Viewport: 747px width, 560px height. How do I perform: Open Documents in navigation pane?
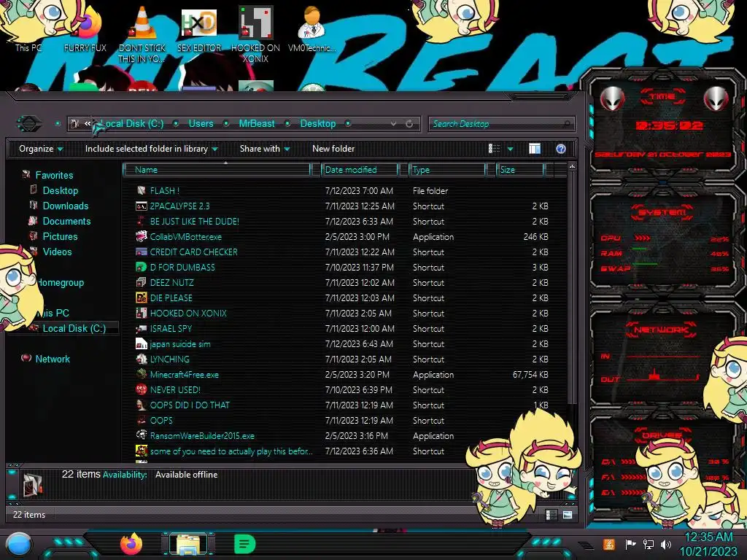(x=66, y=221)
